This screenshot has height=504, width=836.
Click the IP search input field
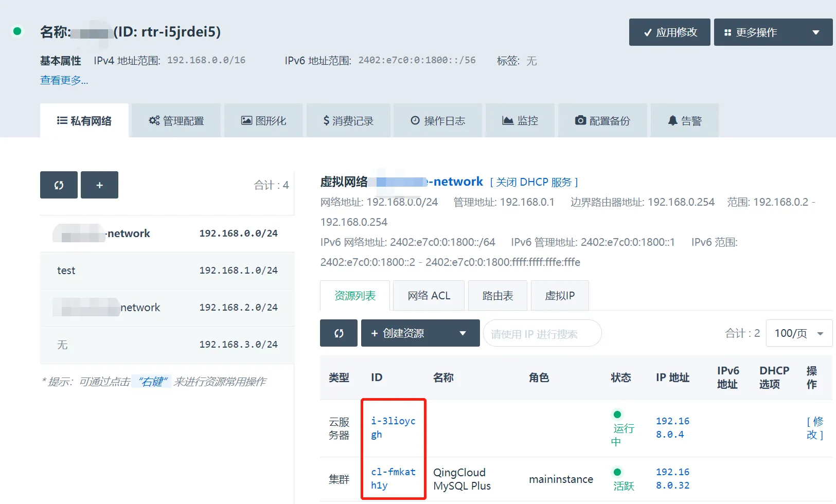pos(542,334)
